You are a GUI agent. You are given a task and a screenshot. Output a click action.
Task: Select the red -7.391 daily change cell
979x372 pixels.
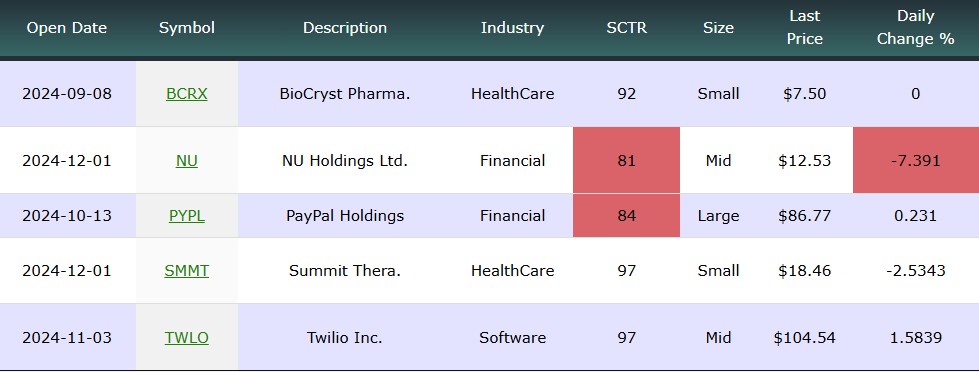coord(915,160)
